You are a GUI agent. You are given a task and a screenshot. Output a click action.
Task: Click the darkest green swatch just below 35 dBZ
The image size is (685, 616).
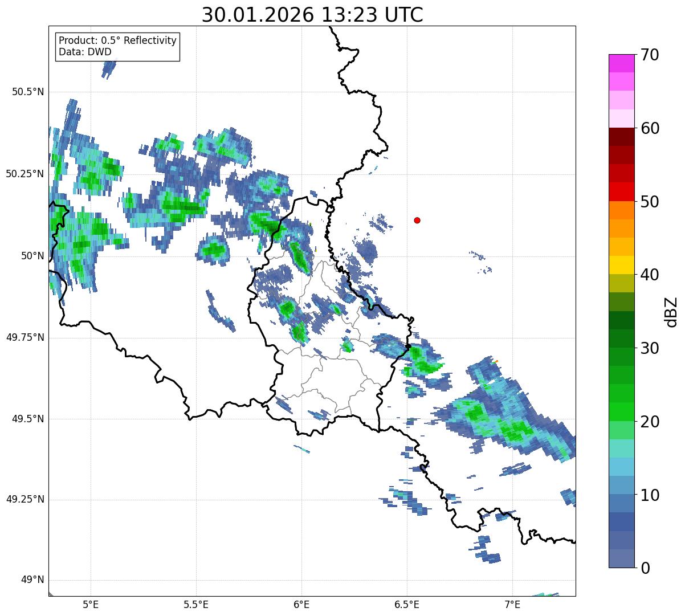621,320
